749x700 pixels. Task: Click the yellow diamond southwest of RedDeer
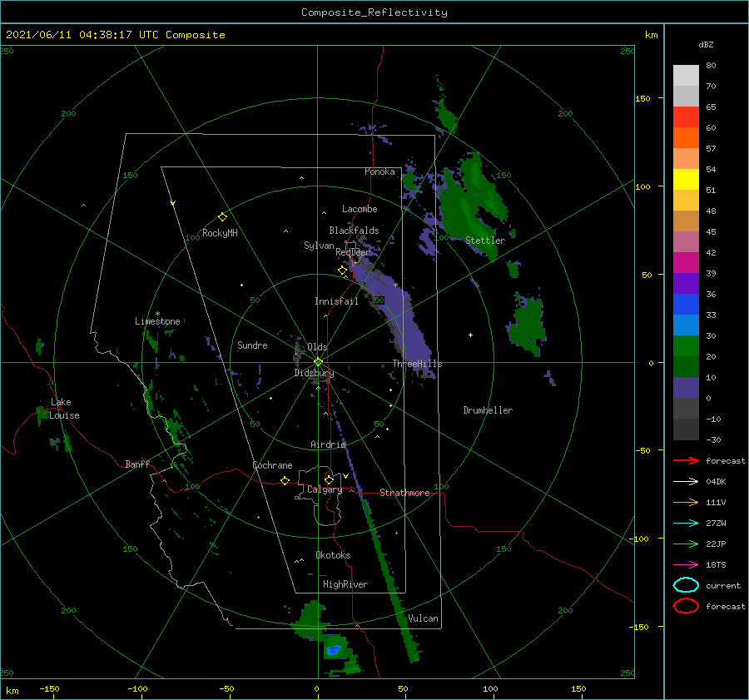(342, 271)
